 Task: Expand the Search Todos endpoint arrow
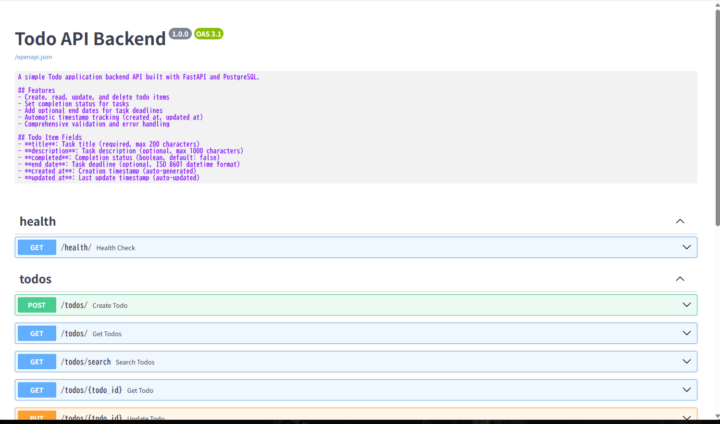pyautogui.click(x=687, y=361)
